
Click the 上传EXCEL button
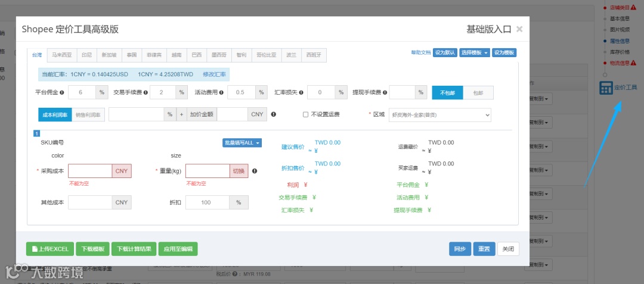pos(50,249)
